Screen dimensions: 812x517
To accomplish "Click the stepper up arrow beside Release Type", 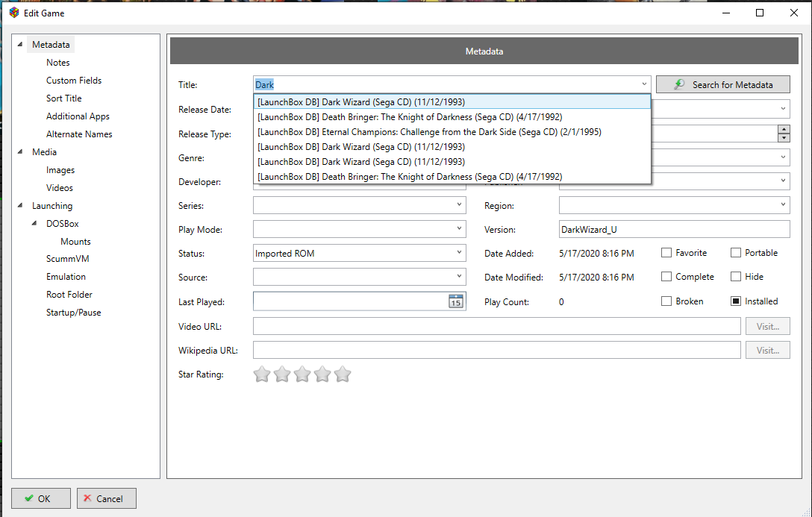I will tap(784, 129).
